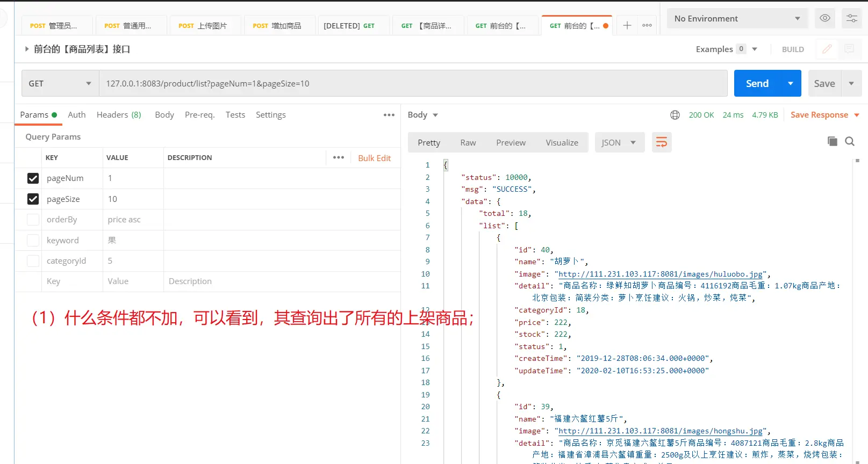Uncheck the pageNum parameter checkbox

click(33, 178)
